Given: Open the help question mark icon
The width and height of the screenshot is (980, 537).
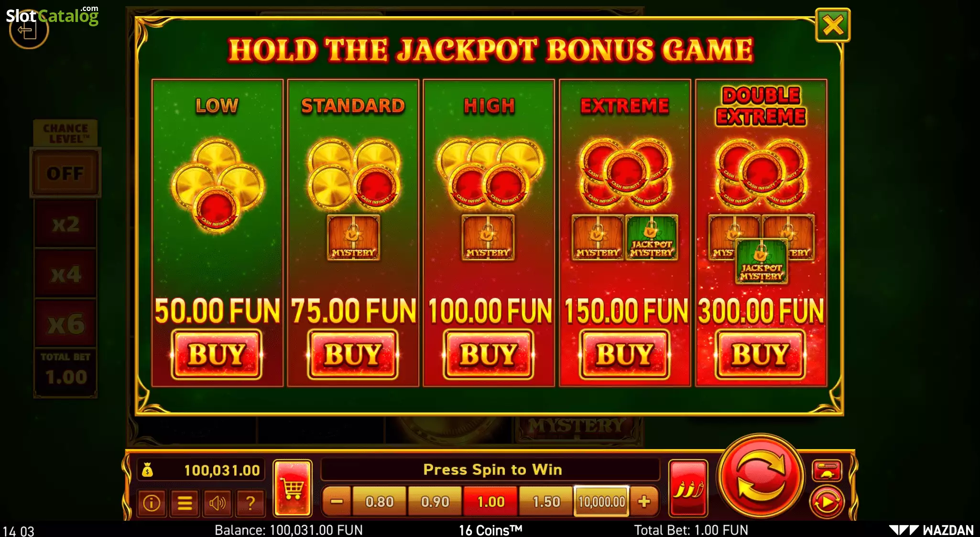Looking at the screenshot, I should tap(250, 503).
